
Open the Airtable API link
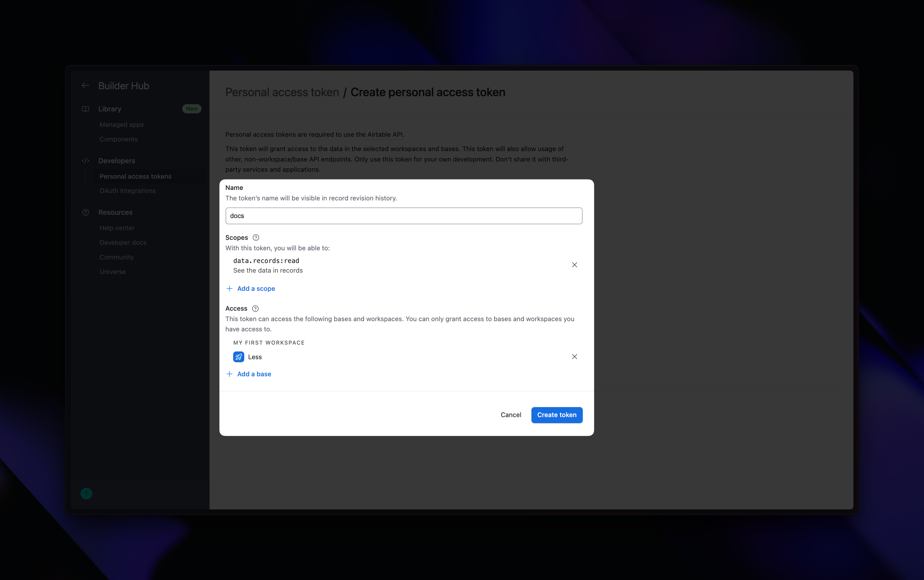tap(385, 135)
